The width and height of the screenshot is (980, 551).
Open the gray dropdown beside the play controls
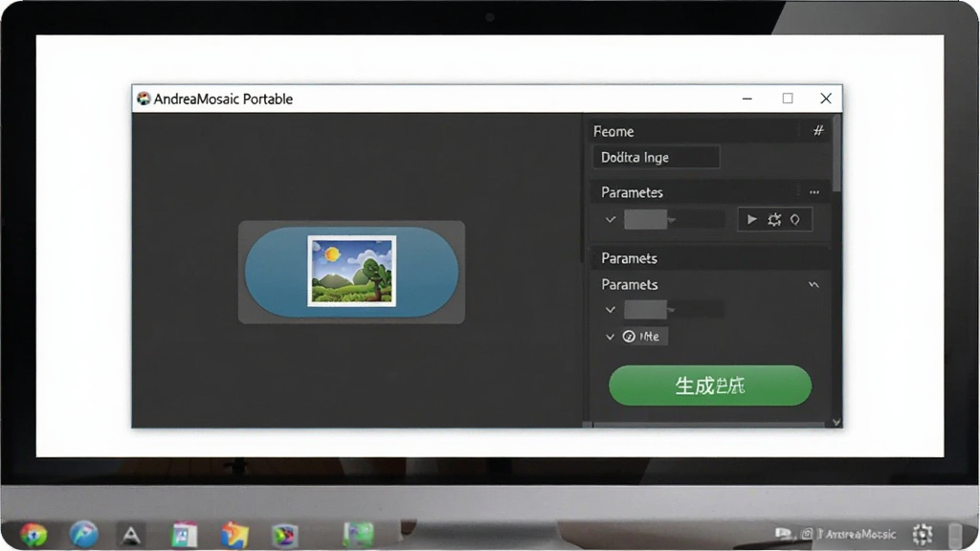tap(675, 219)
